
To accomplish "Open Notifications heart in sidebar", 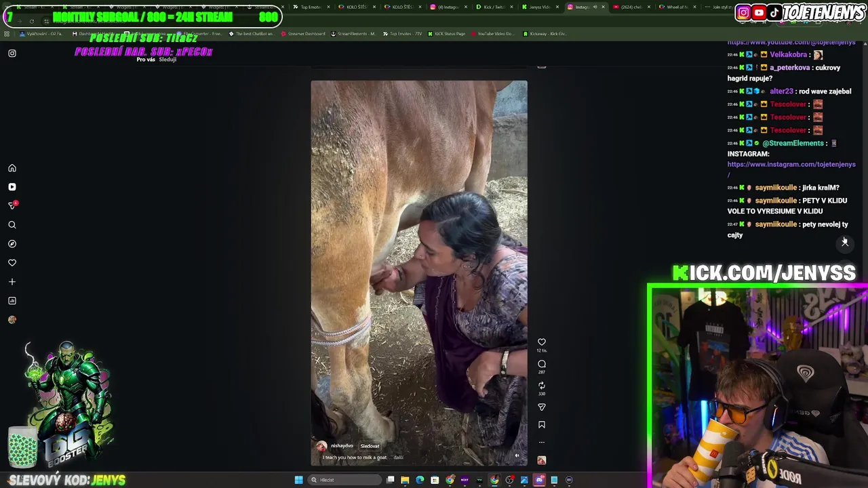I will (12, 263).
